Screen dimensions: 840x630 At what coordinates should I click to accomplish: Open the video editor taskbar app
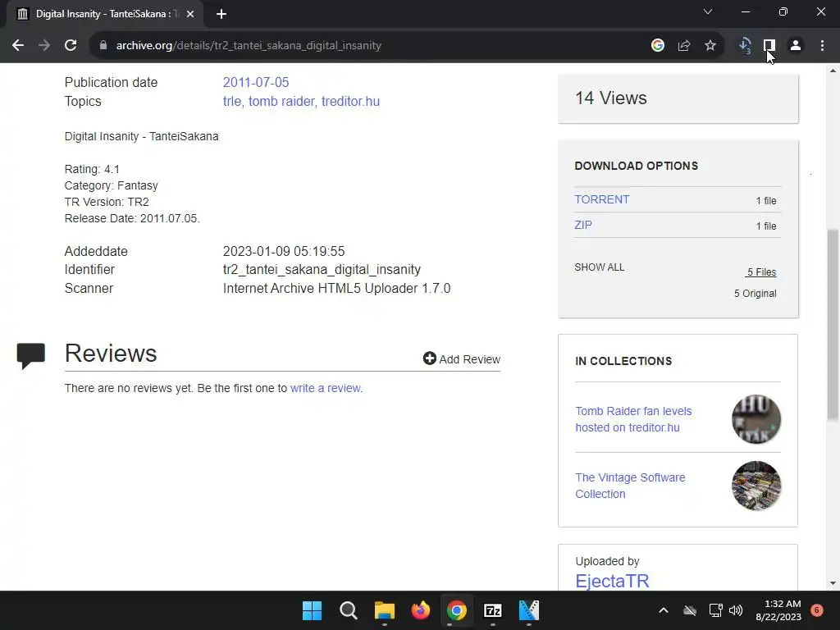[529, 610]
